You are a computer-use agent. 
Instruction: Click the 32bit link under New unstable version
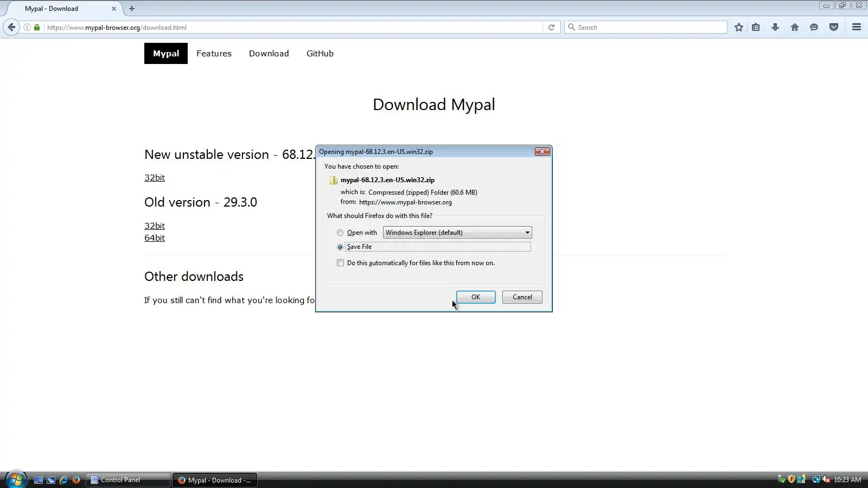tap(155, 178)
